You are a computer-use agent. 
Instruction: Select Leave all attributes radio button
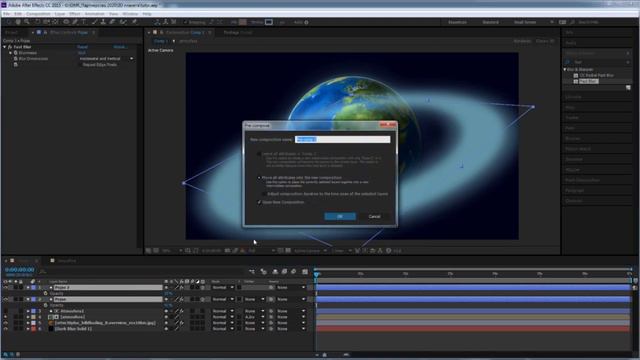(x=259, y=154)
